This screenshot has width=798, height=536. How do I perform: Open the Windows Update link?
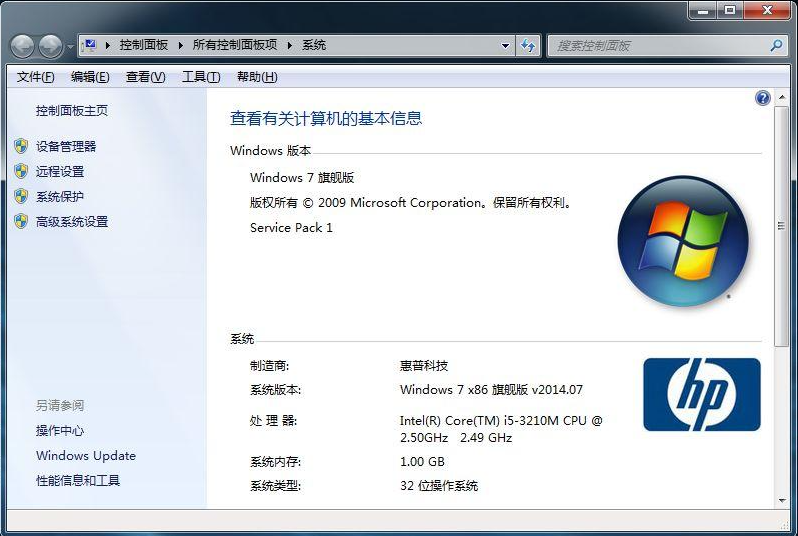(85, 455)
